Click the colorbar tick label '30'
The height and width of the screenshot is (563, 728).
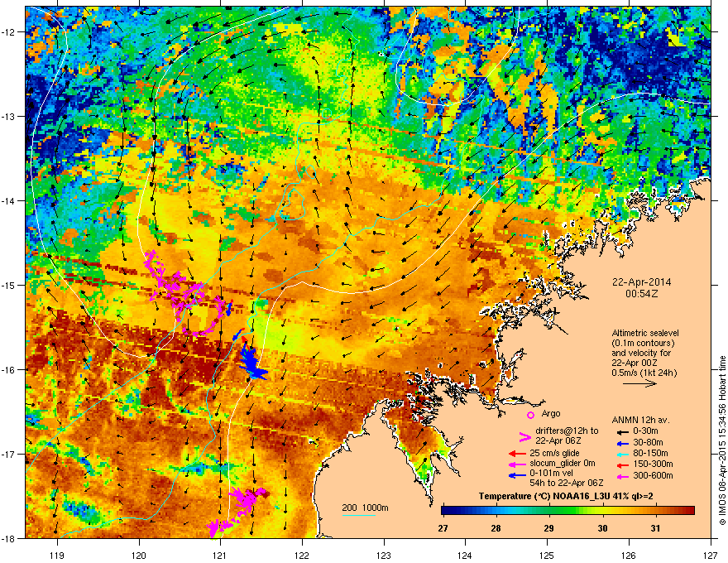point(602,528)
